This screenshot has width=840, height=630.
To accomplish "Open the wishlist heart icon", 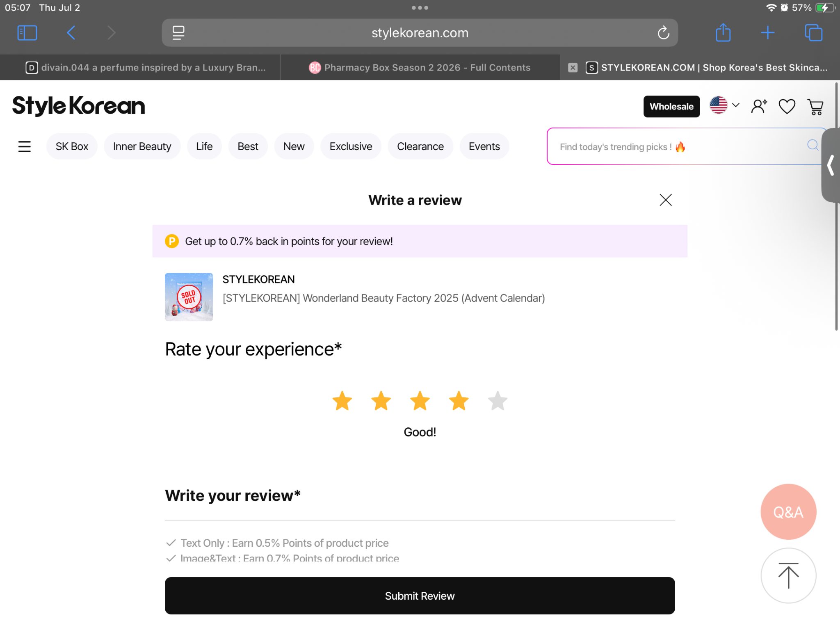I will tap(787, 107).
